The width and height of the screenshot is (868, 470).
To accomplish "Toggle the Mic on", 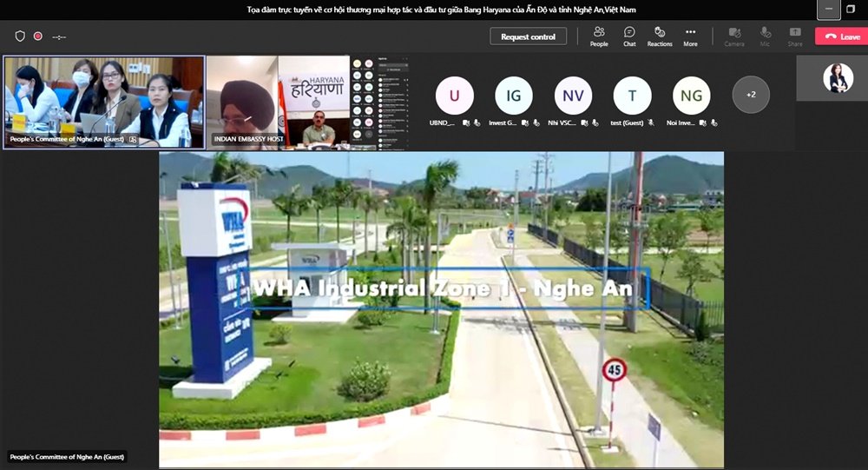I will [765, 36].
